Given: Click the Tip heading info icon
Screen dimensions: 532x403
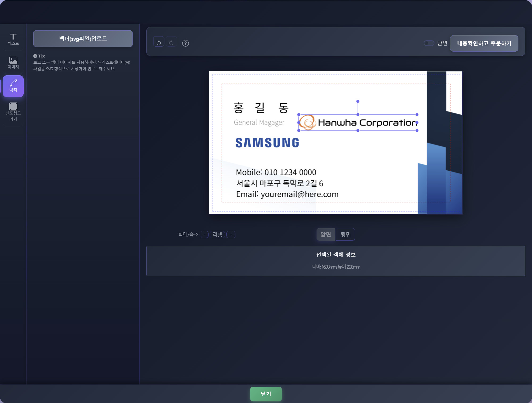Looking at the screenshot, I should coord(35,56).
